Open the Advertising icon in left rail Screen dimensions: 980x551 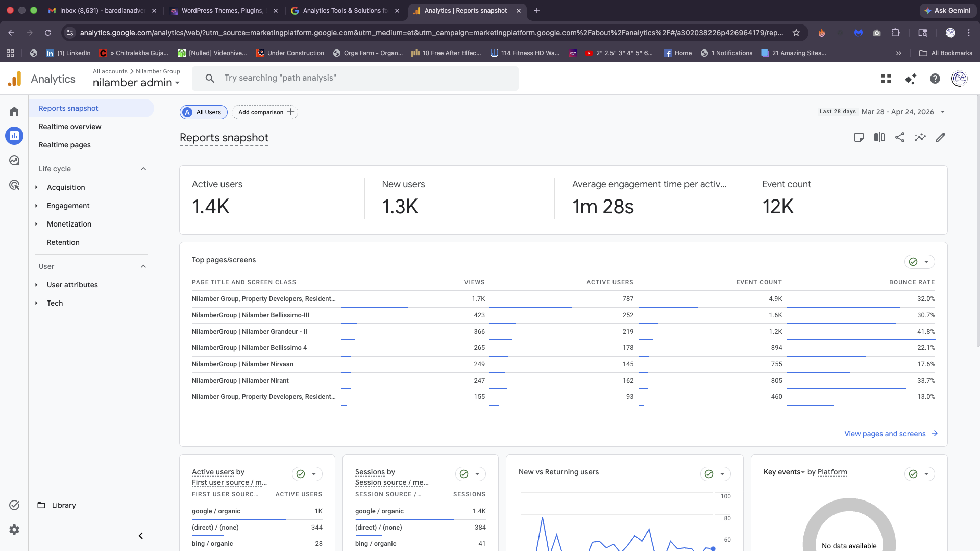click(x=14, y=185)
